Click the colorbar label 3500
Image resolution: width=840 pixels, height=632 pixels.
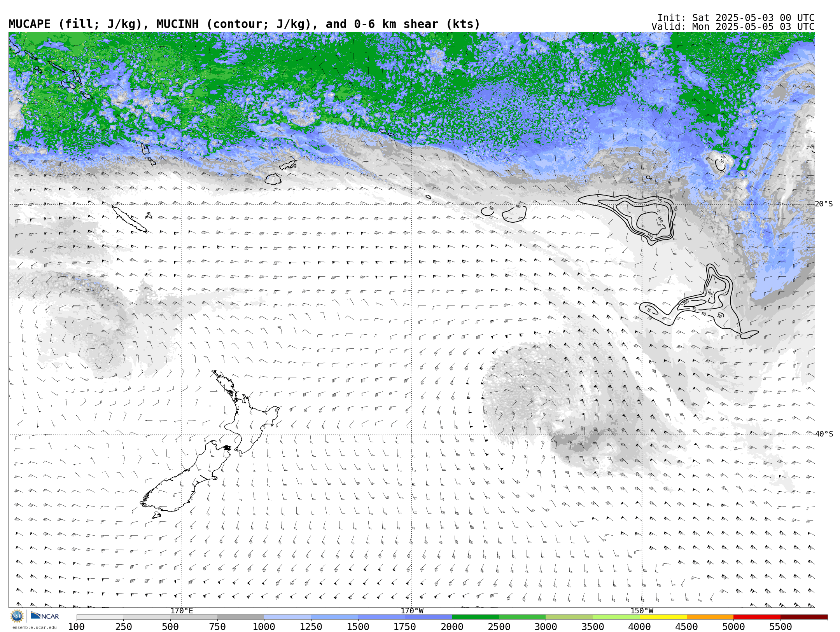593,627
